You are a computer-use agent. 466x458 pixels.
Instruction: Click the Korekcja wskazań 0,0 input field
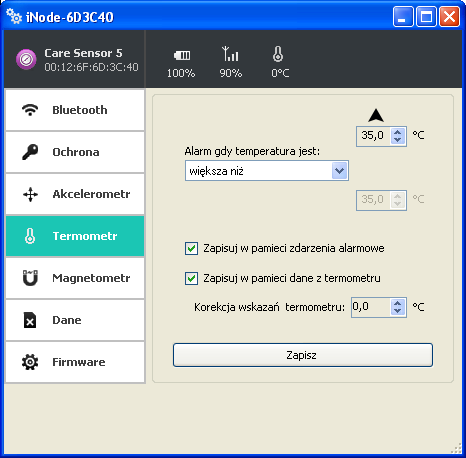(371, 307)
